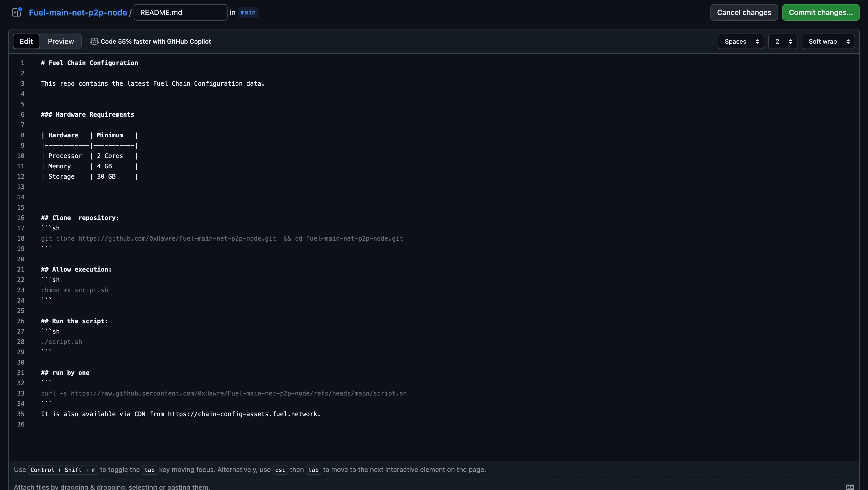The width and height of the screenshot is (868, 490).
Task: Click the main branch label
Action: (x=248, y=12)
